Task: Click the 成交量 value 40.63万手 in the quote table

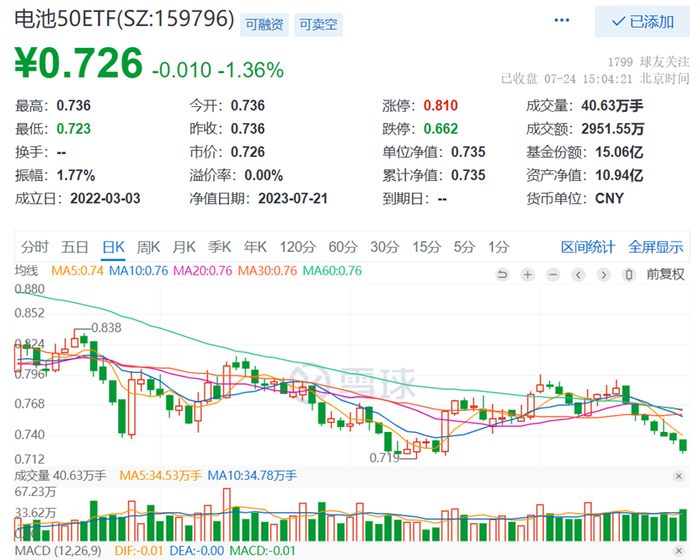Action: point(612,105)
